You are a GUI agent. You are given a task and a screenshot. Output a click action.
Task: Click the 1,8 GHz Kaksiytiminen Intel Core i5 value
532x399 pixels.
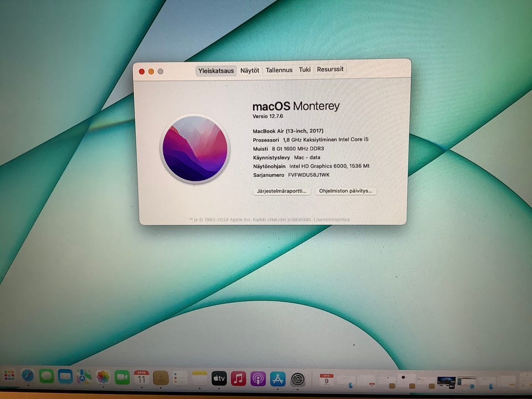326,140
